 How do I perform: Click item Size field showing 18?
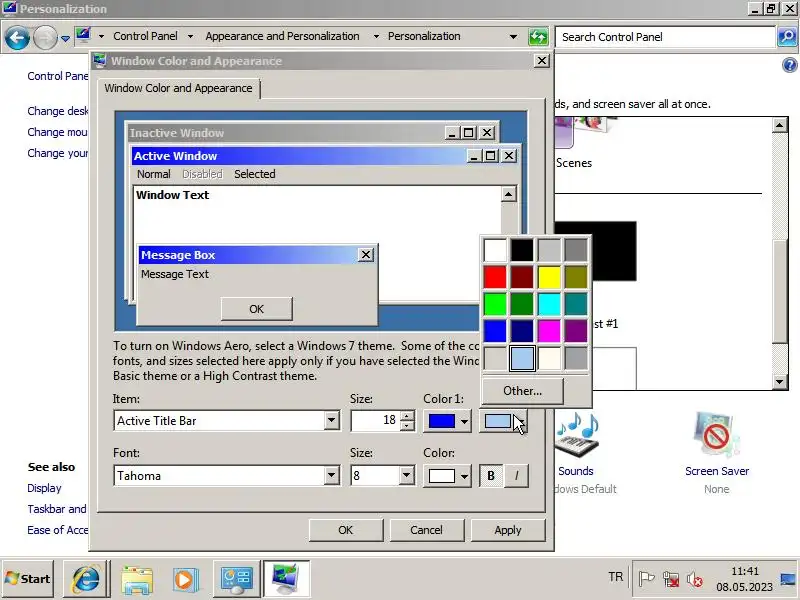click(375, 420)
